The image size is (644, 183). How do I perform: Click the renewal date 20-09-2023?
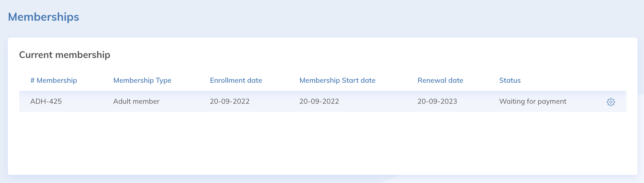[x=437, y=101]
